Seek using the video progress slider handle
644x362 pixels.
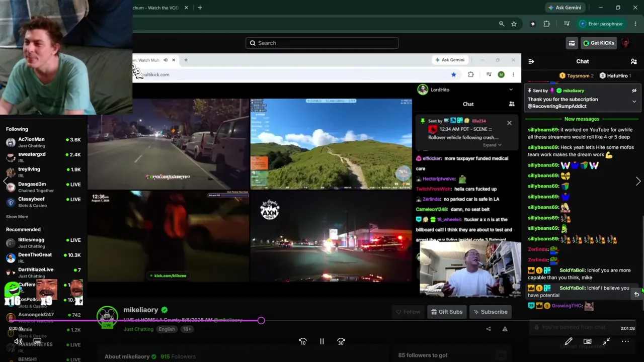[261, 320]
